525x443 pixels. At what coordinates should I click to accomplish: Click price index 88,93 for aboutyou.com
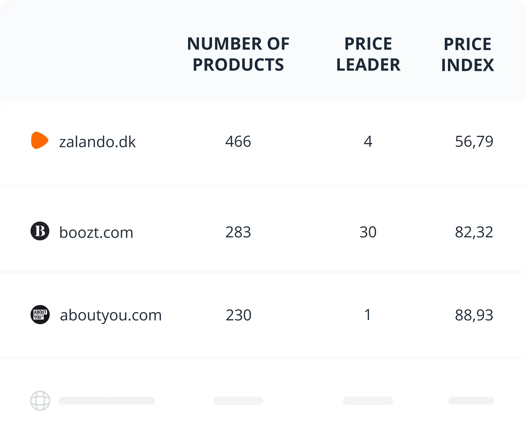coord(474,315)
